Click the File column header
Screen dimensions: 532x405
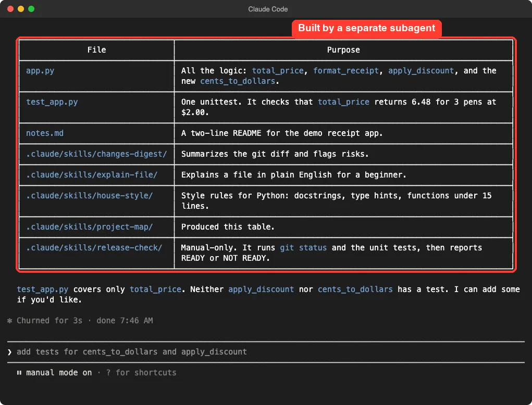coord(96,50)
